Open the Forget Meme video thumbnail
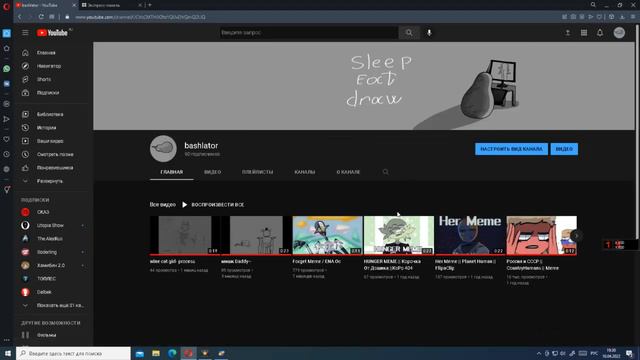640x360 pixels. 327,236
